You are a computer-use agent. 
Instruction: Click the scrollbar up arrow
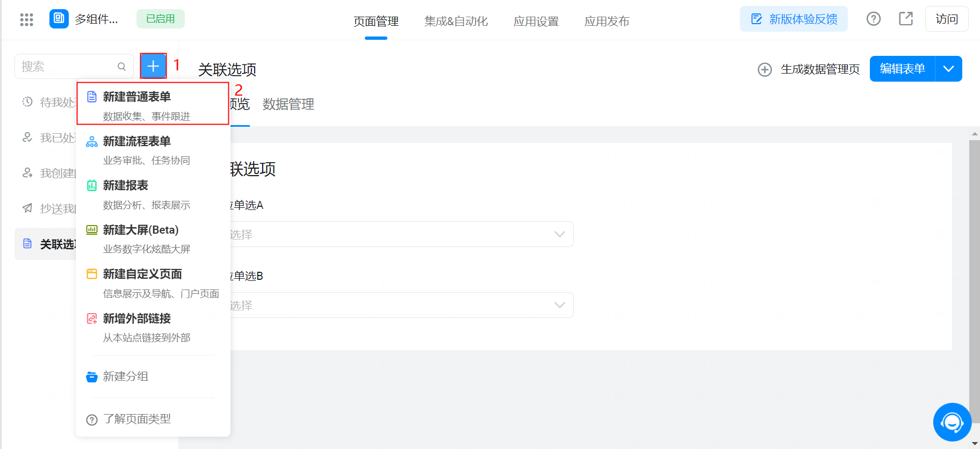click(x=975, y=134)
